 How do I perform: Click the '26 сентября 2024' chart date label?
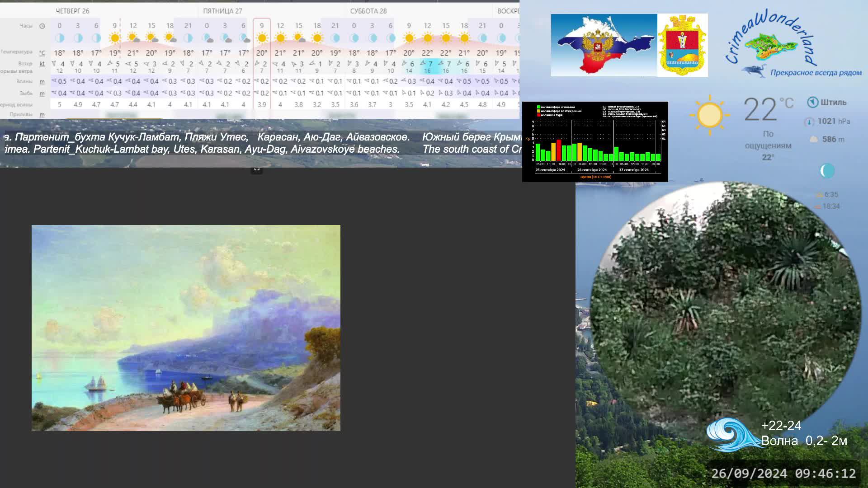coord(592,170)
